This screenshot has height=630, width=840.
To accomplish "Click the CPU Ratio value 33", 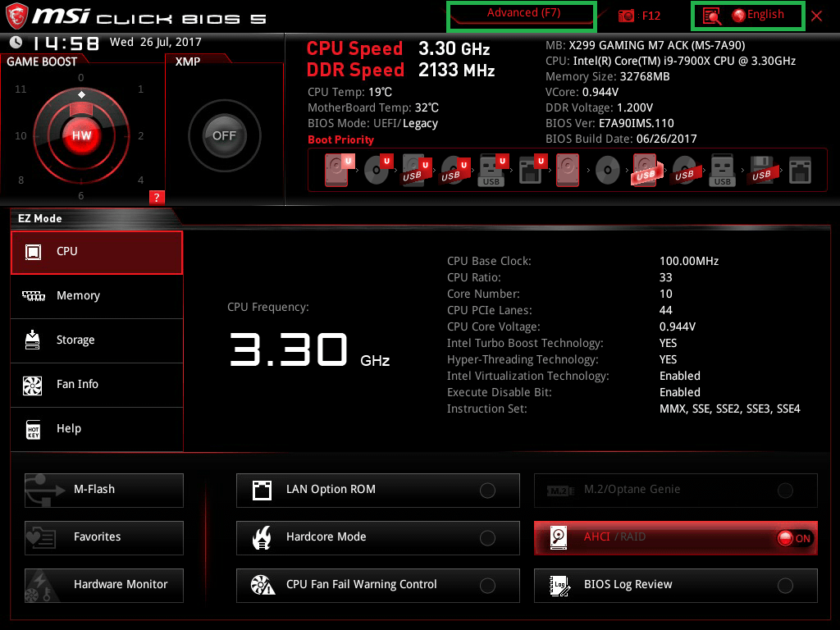I will click(x=665, y=277).
